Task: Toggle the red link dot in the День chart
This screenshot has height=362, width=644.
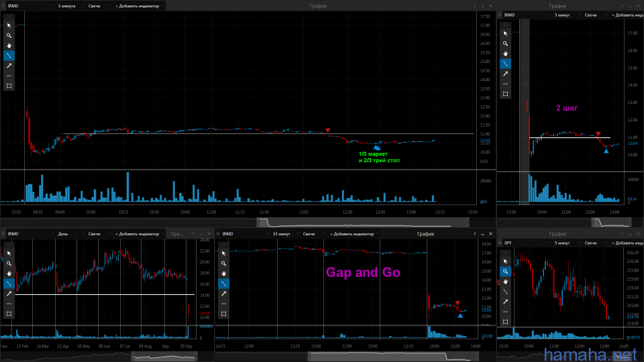Action: tap(3, 234)
